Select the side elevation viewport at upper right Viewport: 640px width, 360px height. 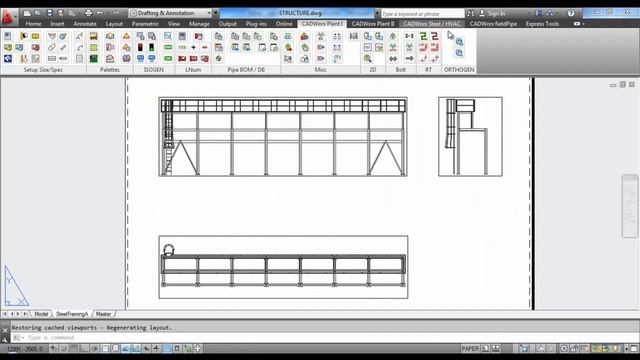pos(470,137)
